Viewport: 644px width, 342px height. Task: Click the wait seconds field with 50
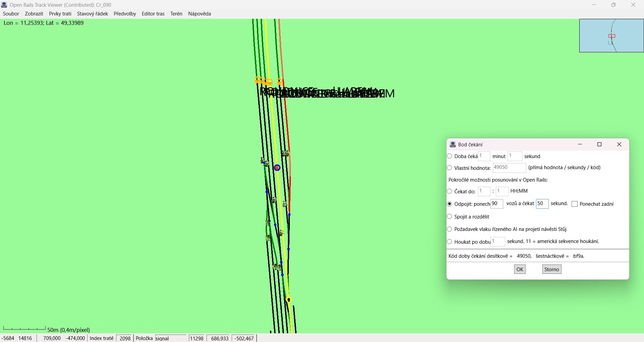(x=542, y=204)
